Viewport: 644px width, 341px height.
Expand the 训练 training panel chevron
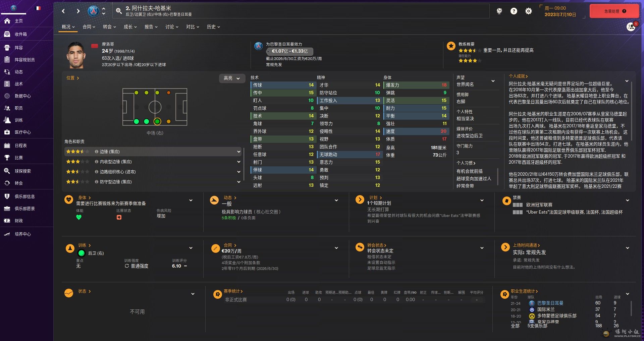tap(191, 248)
